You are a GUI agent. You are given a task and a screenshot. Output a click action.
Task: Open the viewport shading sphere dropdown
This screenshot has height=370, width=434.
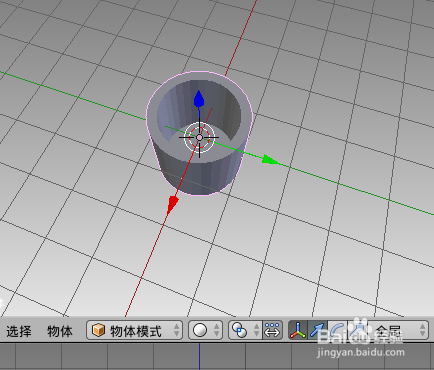coord(205,330)
